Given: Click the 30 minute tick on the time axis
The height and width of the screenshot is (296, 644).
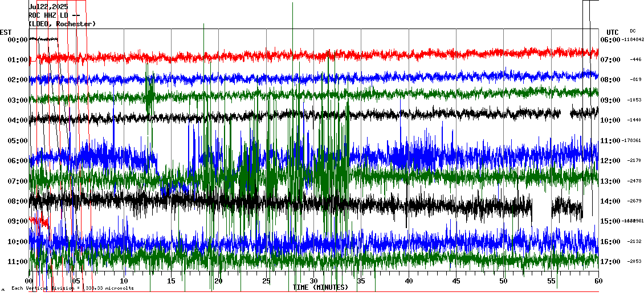Looking at the screenshot, I should coord(313,281).
